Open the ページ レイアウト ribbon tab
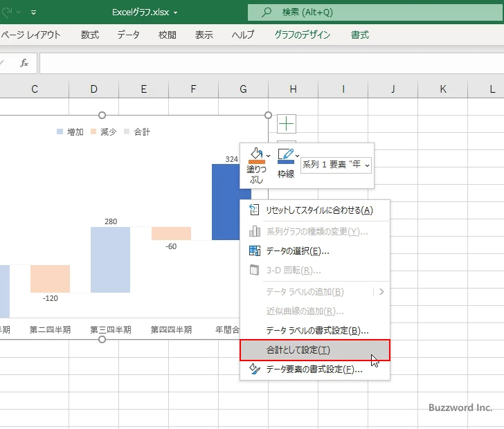Image resolution: width=504 pixels, height=429 pixels. pyautogui.click(x=30, y=35)
